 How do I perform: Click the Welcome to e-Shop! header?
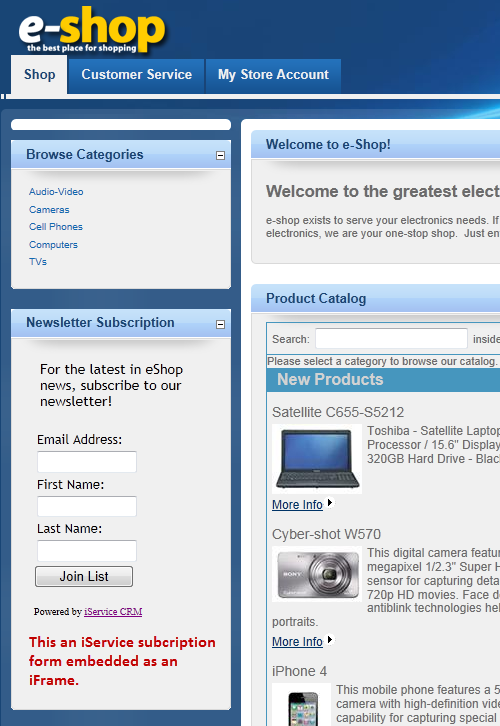375,144
